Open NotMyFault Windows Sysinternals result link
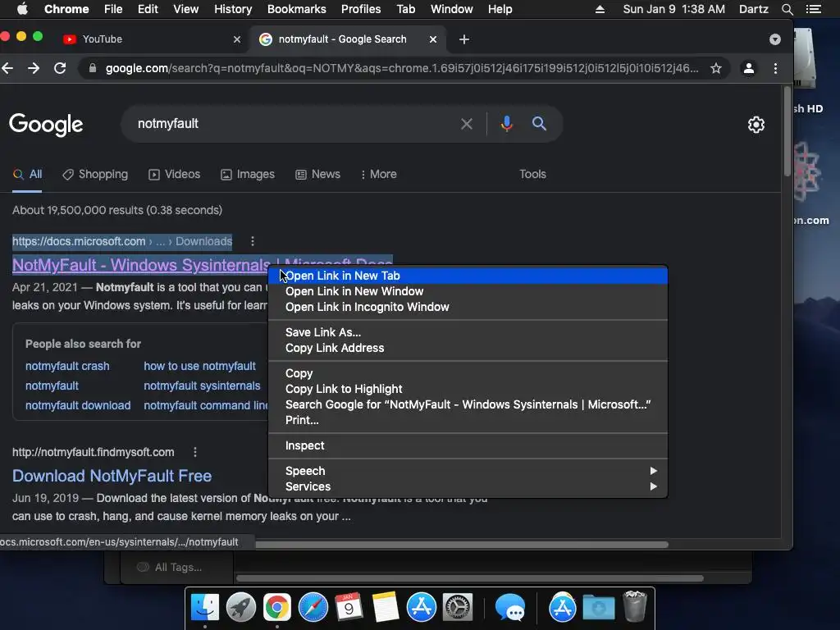 pyautogui.click(x=140, y=265)
